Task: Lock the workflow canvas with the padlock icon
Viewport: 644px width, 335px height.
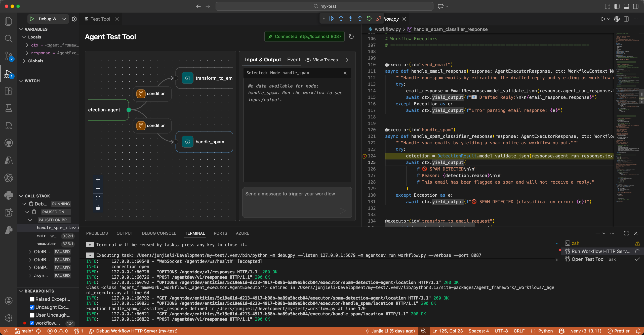Action: tap(98, 208)
